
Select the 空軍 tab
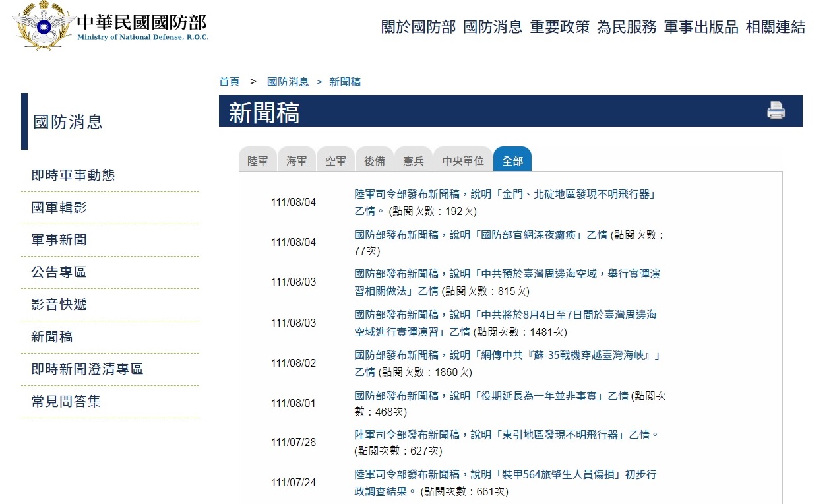point(336,160)
